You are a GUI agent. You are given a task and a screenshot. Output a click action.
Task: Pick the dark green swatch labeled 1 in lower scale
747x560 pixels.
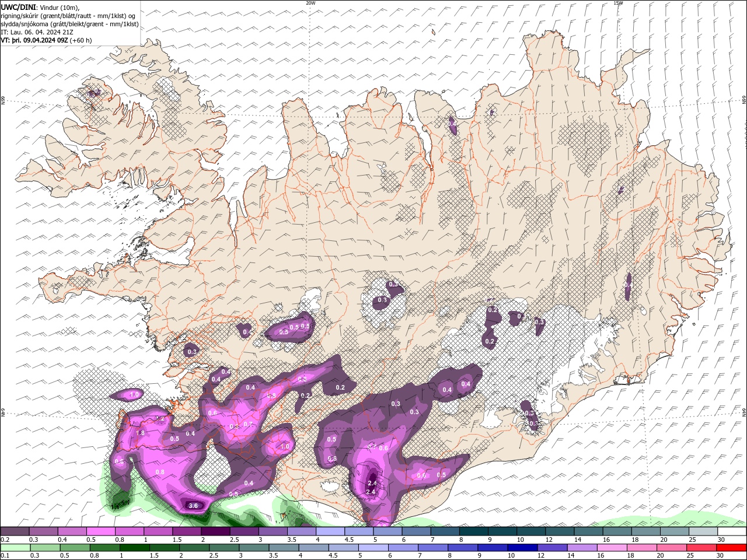(134, 548)
